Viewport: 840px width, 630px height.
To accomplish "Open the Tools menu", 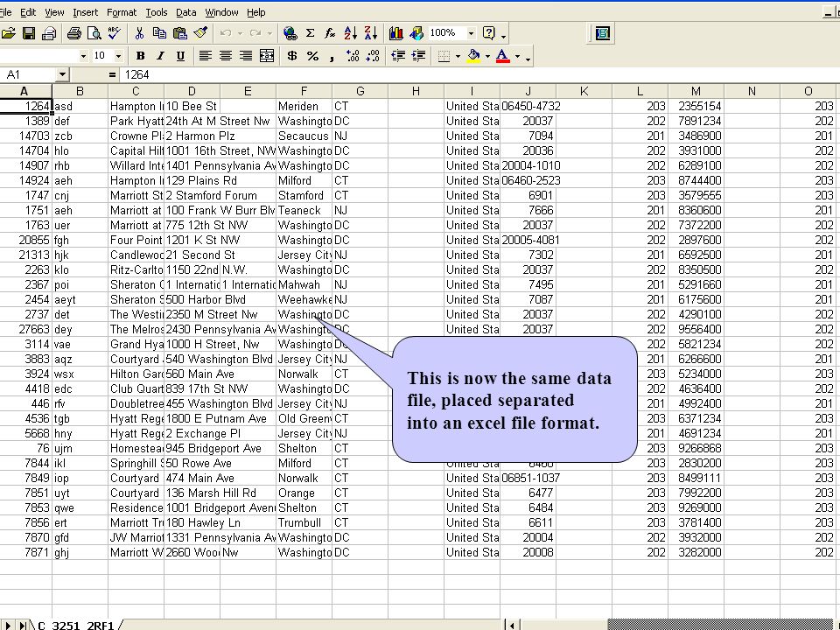I will 157,11.
